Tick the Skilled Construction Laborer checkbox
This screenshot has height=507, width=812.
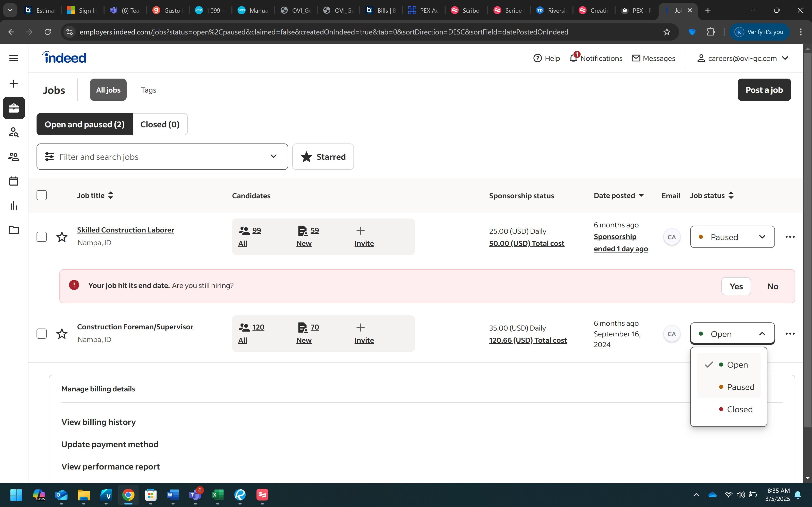pyautogui.click(x=42, y=237)
